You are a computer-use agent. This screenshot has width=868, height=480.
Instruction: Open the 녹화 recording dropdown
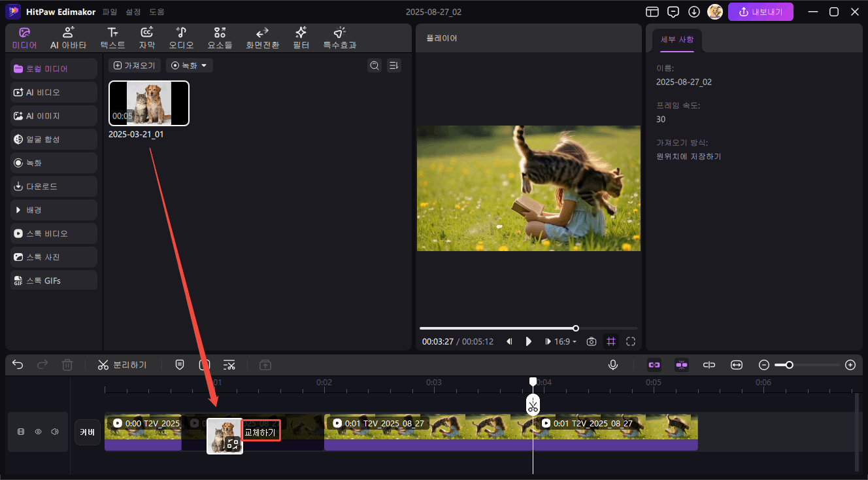(x=190, y=65)
